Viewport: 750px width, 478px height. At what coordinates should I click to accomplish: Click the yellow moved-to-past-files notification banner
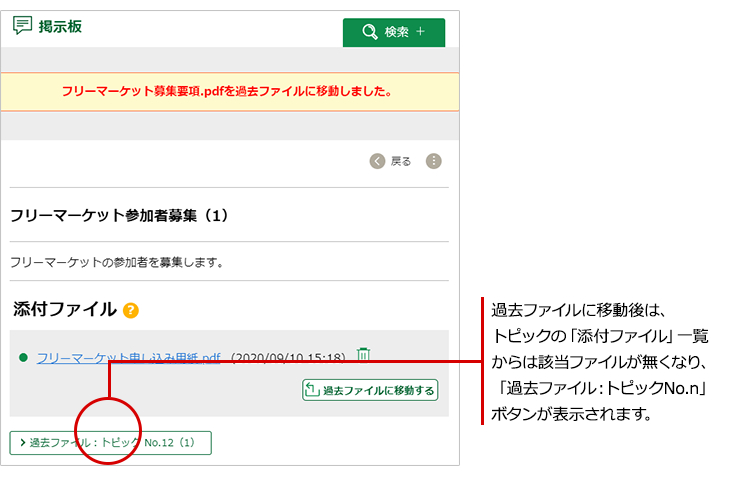click(229, 91)
